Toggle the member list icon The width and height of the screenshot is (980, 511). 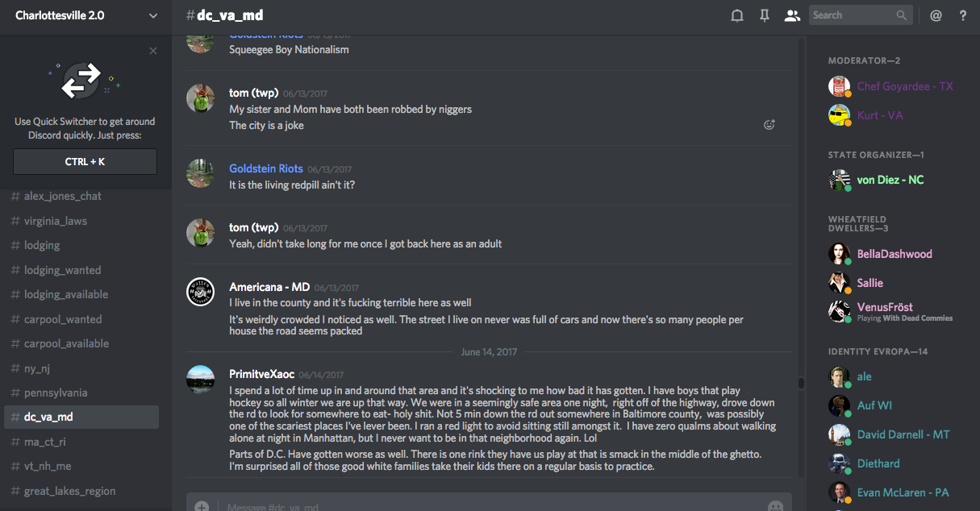click(x=791, y=15)
